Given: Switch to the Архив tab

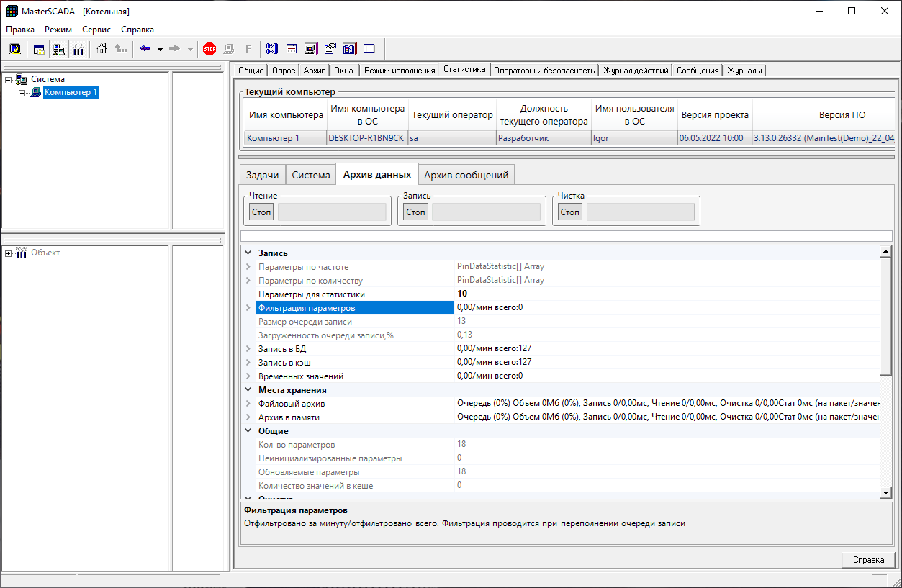Looking at the screenshot, I should (x=315, y=71).
